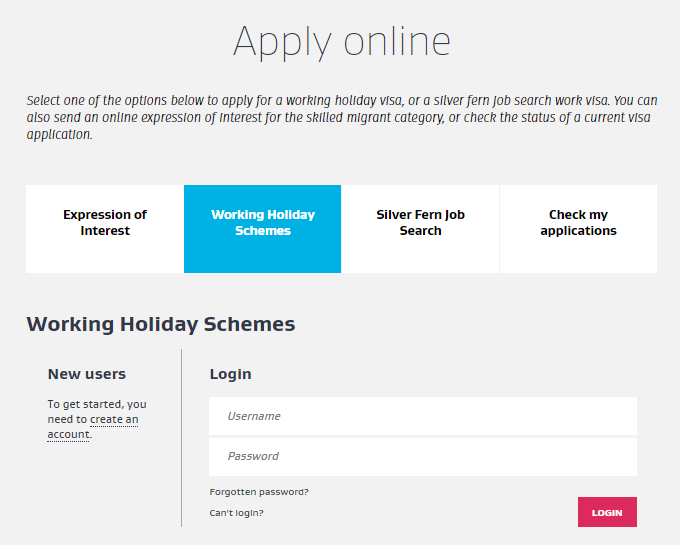
Task: Click the Apply online page title
Action: point(341,42)
